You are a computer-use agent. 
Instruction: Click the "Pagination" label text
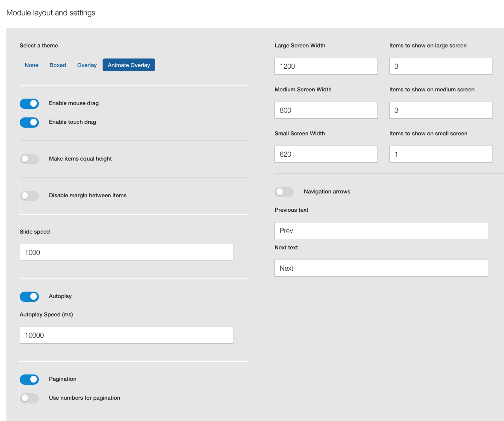point(62,379)
